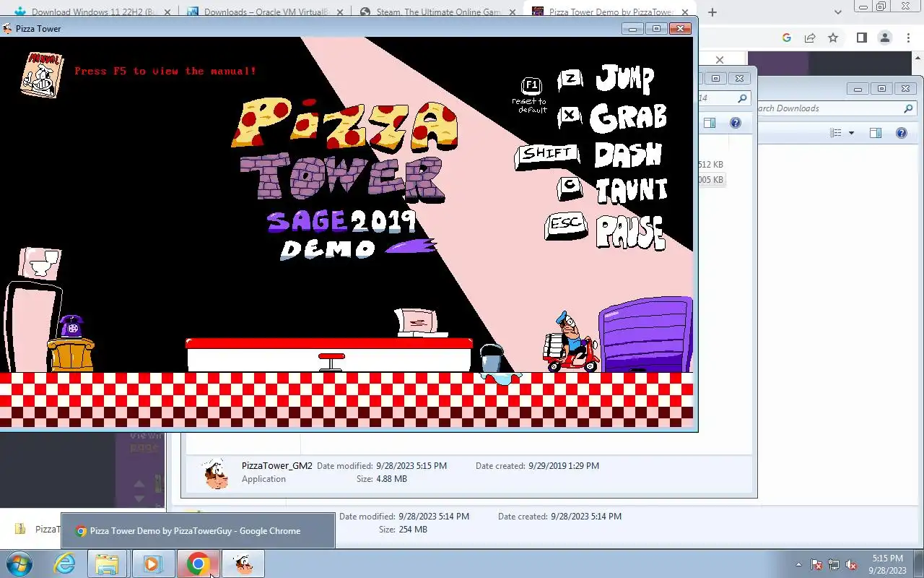Close the panel with X below Chrome toolbar
Image resolution: width=924 pixels, height=578 pixels.
720,60
